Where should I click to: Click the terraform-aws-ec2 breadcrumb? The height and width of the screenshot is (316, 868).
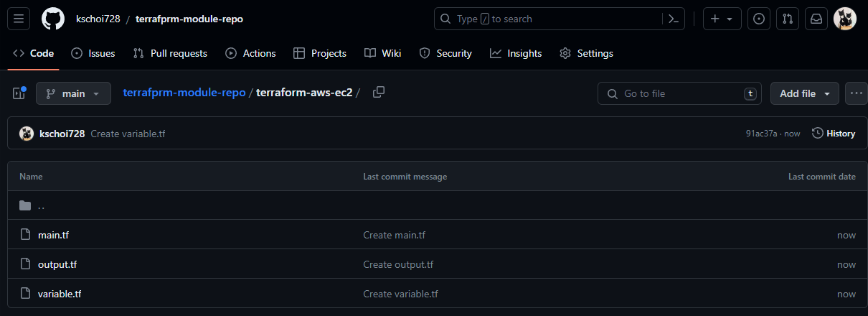pyautogui.click(x=304, y=93)
